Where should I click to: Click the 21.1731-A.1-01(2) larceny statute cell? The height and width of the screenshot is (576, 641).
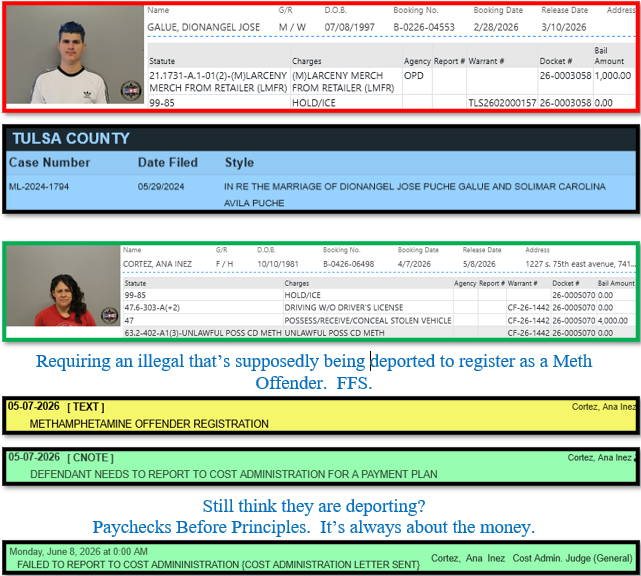(x=218, y=82)
